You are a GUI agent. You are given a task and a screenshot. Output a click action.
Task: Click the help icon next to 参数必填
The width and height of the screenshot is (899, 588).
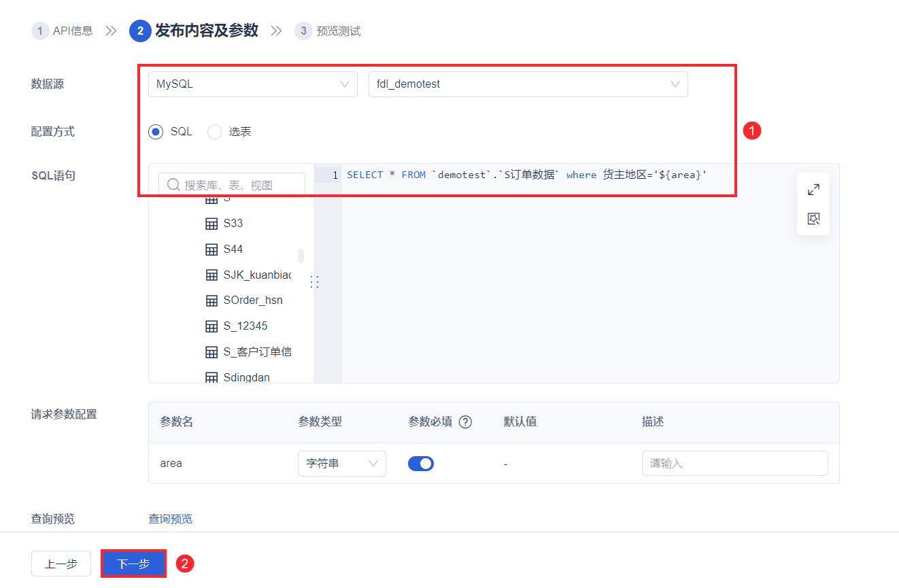[465, 422]
